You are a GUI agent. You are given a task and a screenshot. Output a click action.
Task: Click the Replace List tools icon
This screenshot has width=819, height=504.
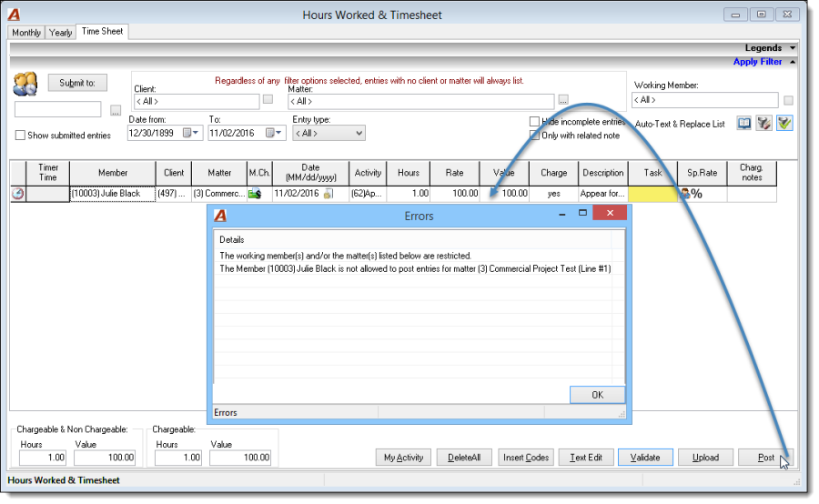point(763,123)
